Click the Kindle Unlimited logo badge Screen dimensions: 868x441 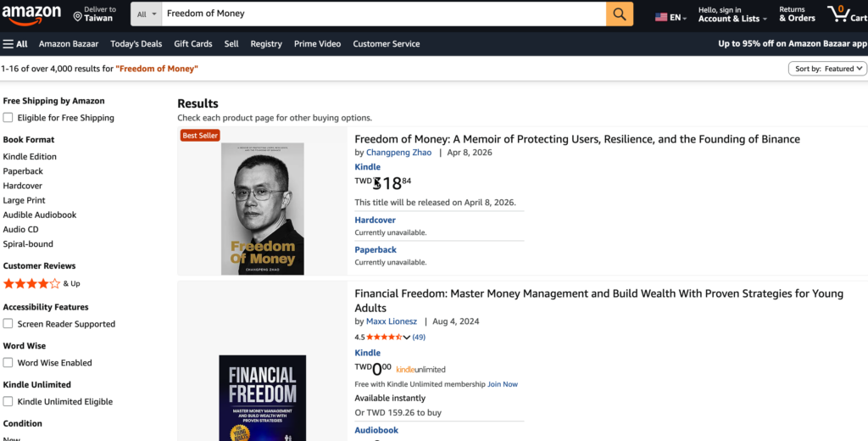[420, 369]
